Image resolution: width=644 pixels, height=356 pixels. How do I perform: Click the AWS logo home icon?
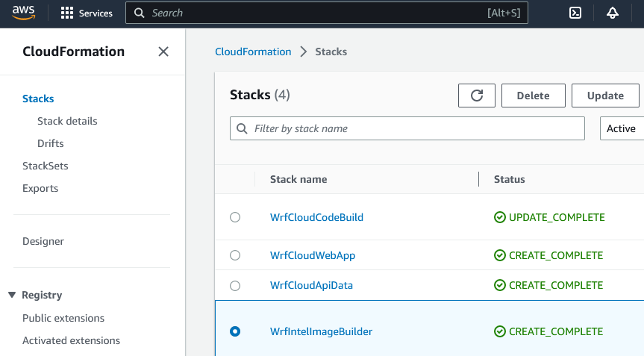[x=23, y=13]
